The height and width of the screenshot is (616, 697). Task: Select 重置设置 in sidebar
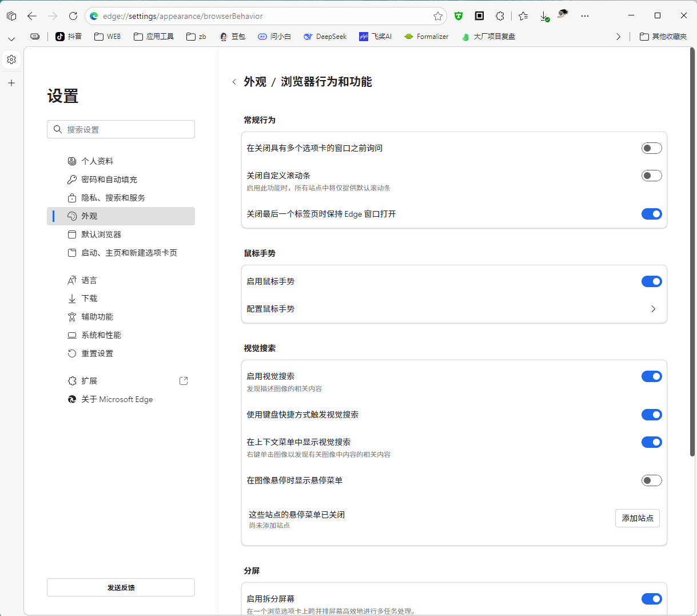click(x=121, y=353)
